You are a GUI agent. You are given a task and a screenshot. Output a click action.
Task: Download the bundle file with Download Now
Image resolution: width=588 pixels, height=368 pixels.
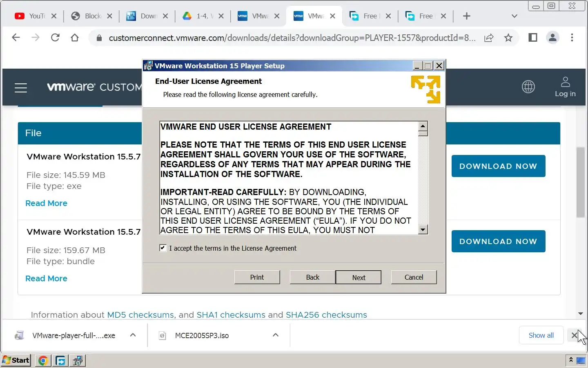498,241
